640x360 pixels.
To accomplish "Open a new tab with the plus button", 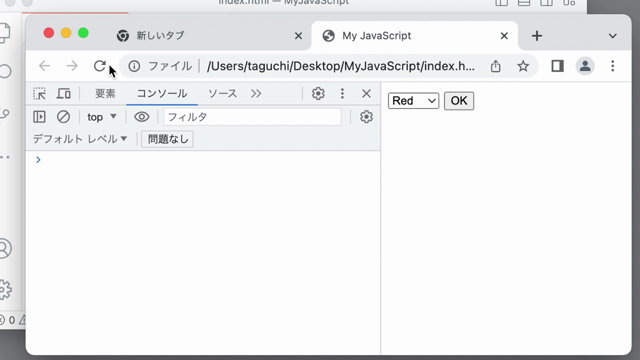I will 537,36.
